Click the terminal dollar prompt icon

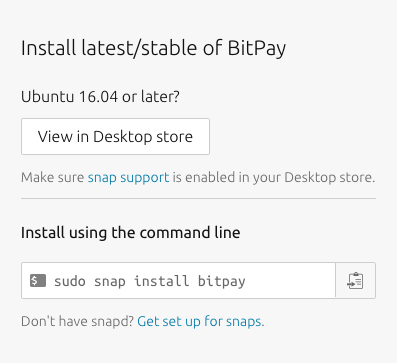click(x=38, y=281)
